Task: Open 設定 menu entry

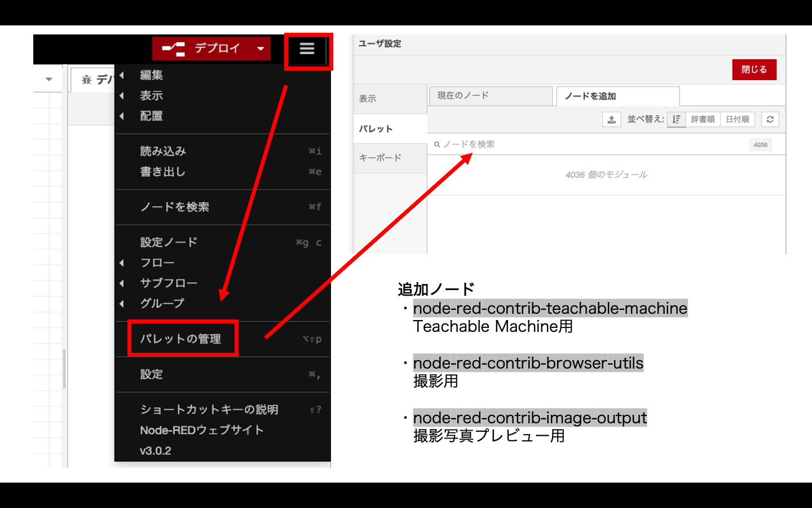Action: [x=222, y=374]
